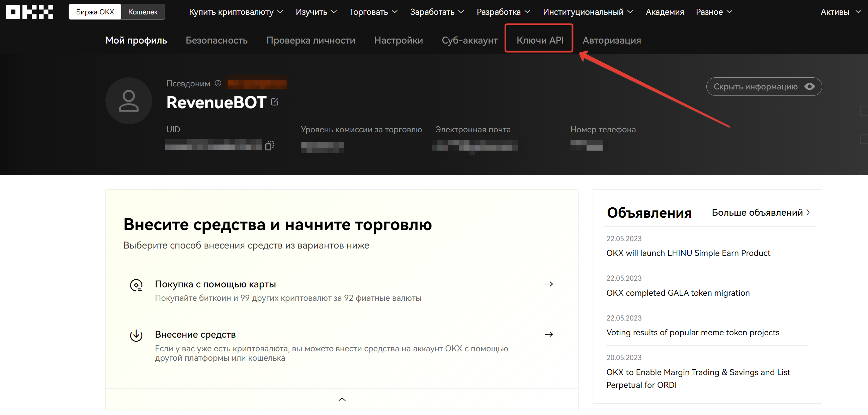Open Академия page
This screenshot has height=415, width=868.
pyautogui.click(x=665, y=12)
